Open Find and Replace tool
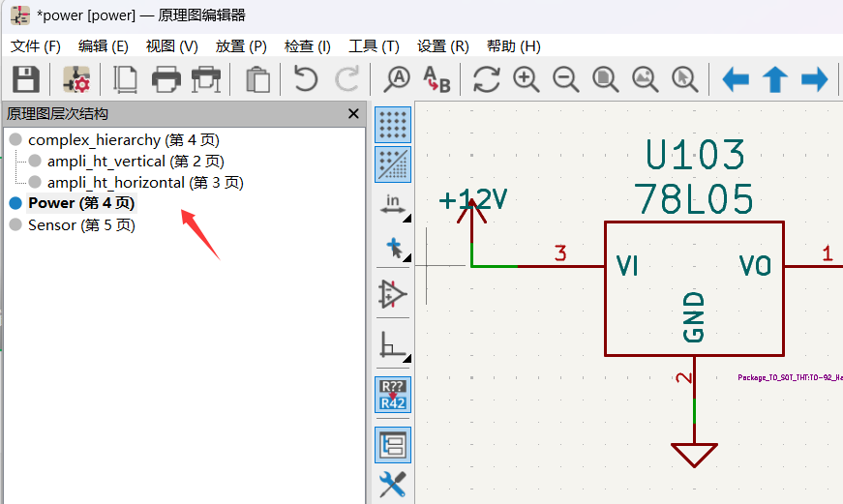Screen dimensions: 843x504 coord(436,79)
